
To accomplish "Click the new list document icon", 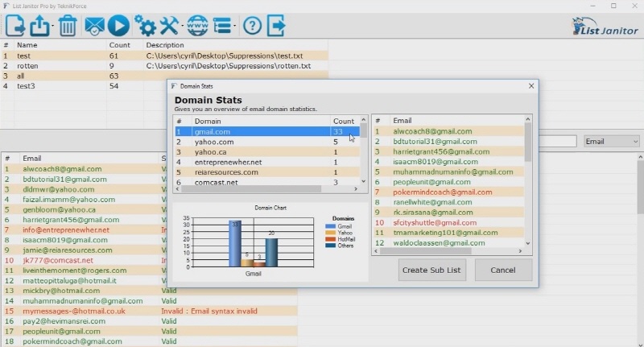I will click(15, 26).
